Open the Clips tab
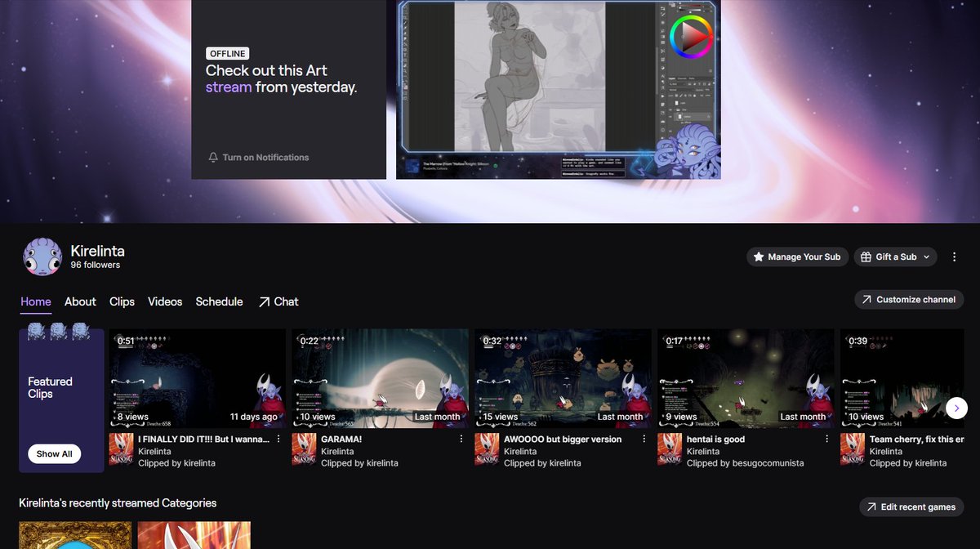The width and height of the screenshot is (980, 549). point(122,301)
